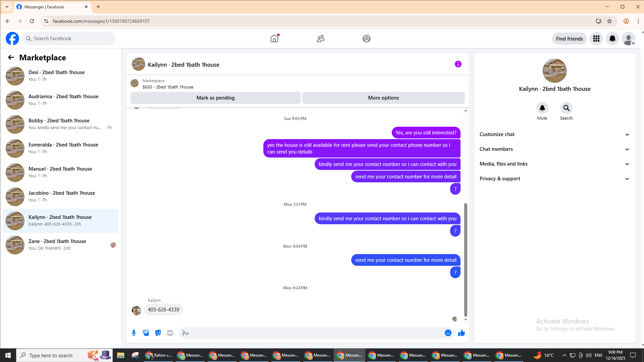Click the browser reload button
Screen dimensions: 644x362
pos(32,21)
